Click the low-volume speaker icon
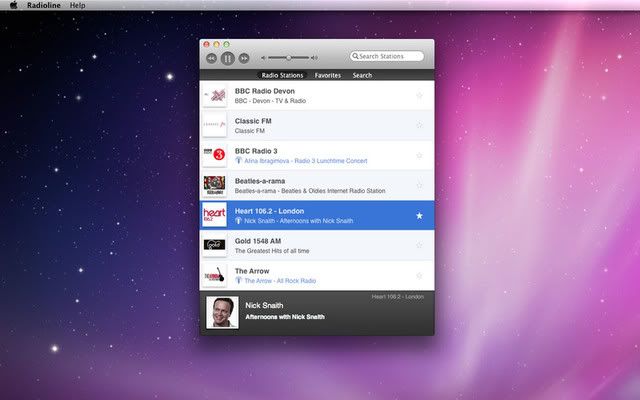The image size is (640, 400). point(264,58)
